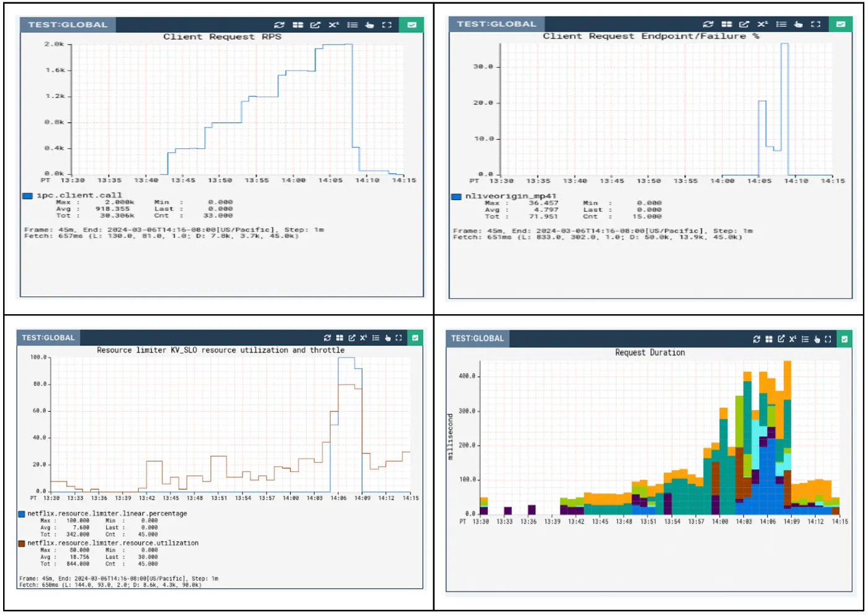Click the 'millisecond' y-axis label
The height and width of the screenshot is (616, 868).
click(x=451, y=437)
